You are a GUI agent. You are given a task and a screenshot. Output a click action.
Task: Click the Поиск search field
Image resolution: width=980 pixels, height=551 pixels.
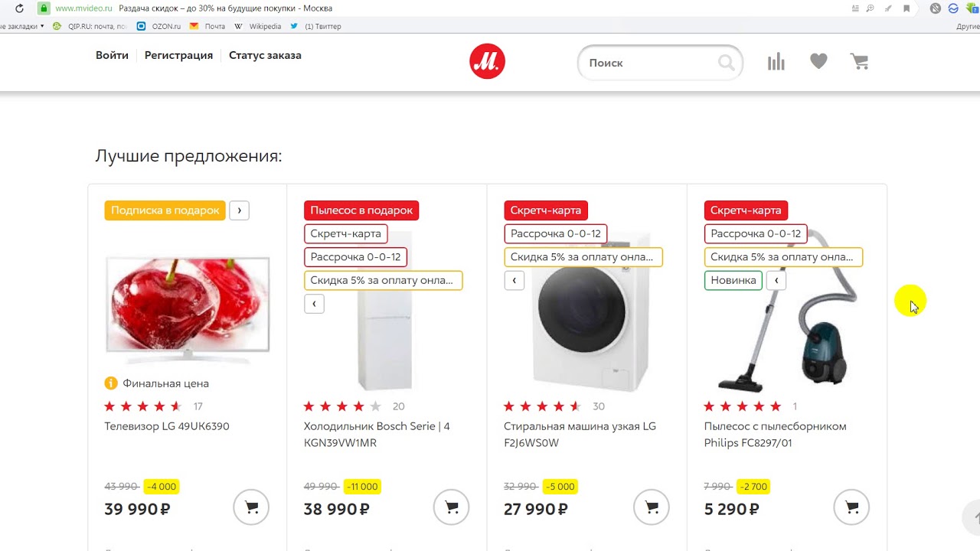(652, 63)
